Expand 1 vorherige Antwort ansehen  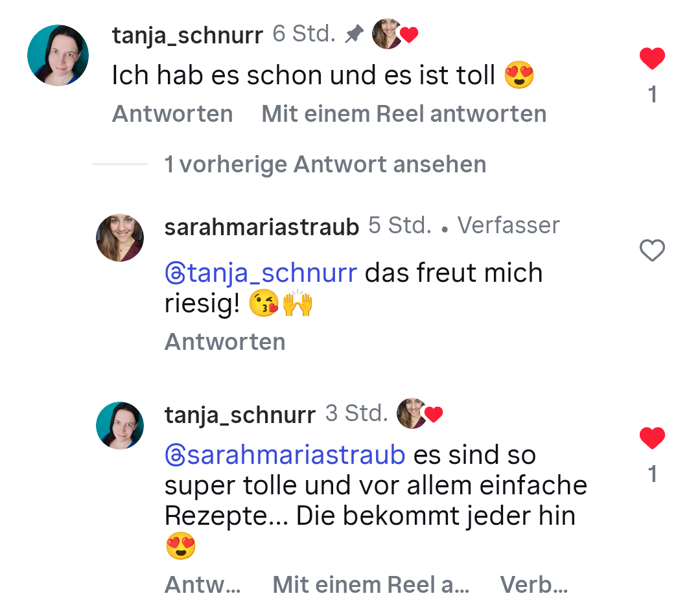click(325, 165)
